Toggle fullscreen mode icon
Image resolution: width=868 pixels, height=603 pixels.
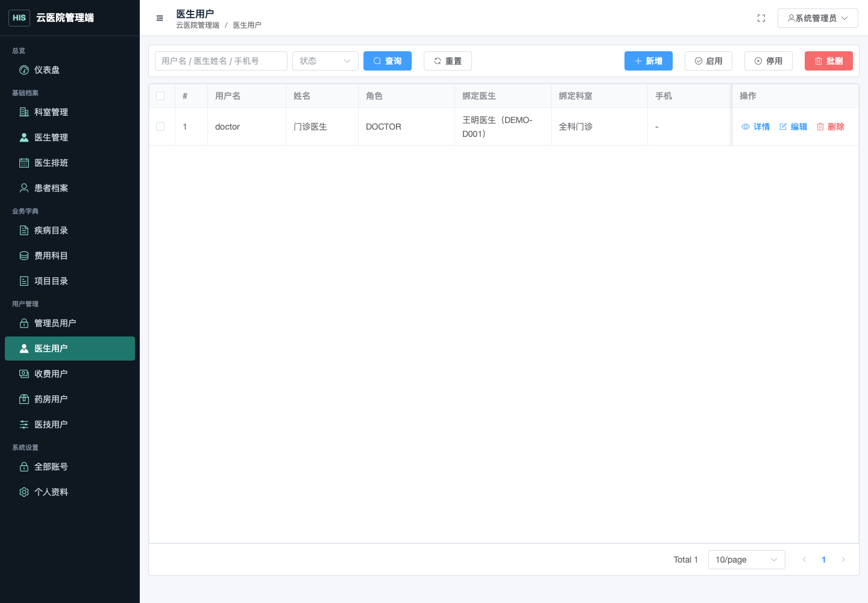(761, 18)
